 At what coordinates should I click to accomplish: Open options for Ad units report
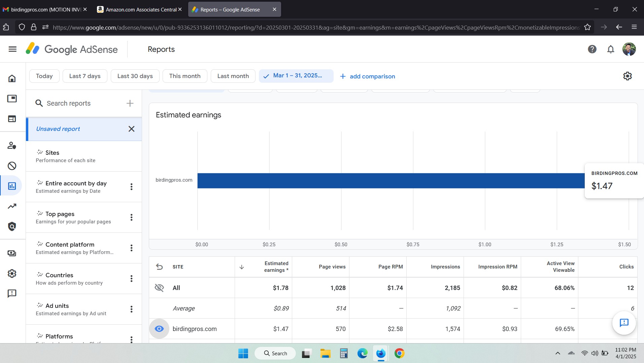(132, 309)
